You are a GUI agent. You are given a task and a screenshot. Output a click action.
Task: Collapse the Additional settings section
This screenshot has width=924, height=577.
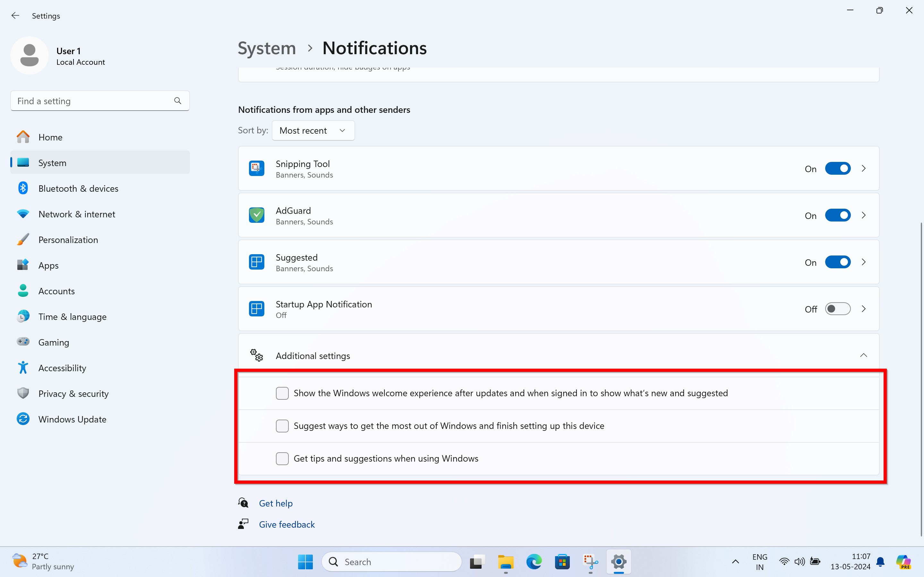tap(863, 356)
